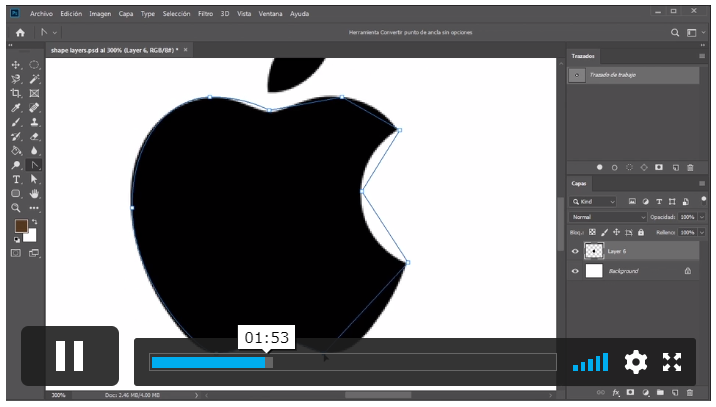The height and width of the screenshot is (407, 716).
Task: Stroke path with brush icon
Action: click(615, 168)
